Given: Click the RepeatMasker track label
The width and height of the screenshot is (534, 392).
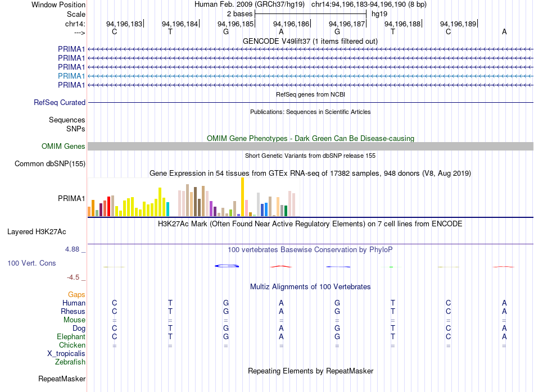Looking at the screenshot, I should 62,379.
